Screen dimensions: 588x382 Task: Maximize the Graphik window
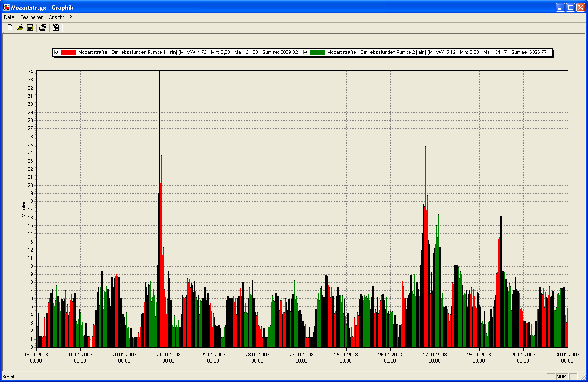[570, 7]
